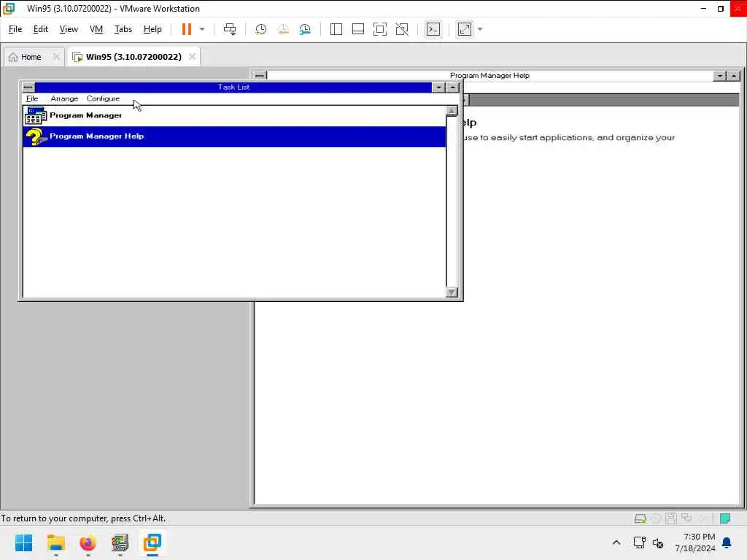Enter full screen mode
This screenshot has width=747, height=560.
(x=379, y=29)
